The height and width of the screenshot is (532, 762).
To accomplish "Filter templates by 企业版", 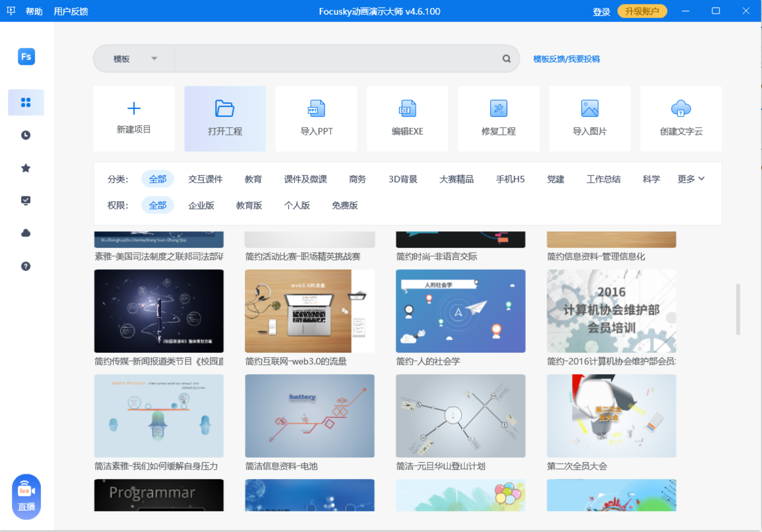I will pos(201,205).
